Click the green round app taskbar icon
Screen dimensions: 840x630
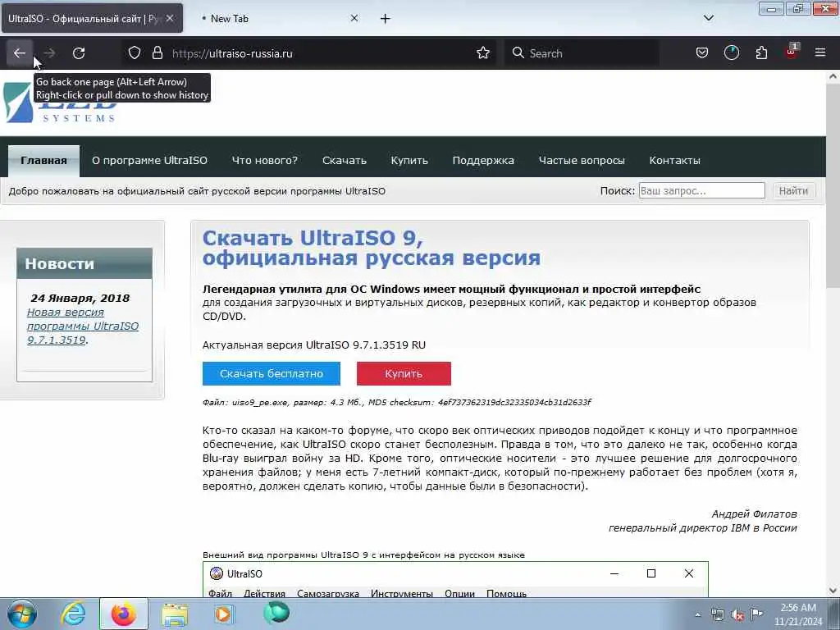pos(276,613)
